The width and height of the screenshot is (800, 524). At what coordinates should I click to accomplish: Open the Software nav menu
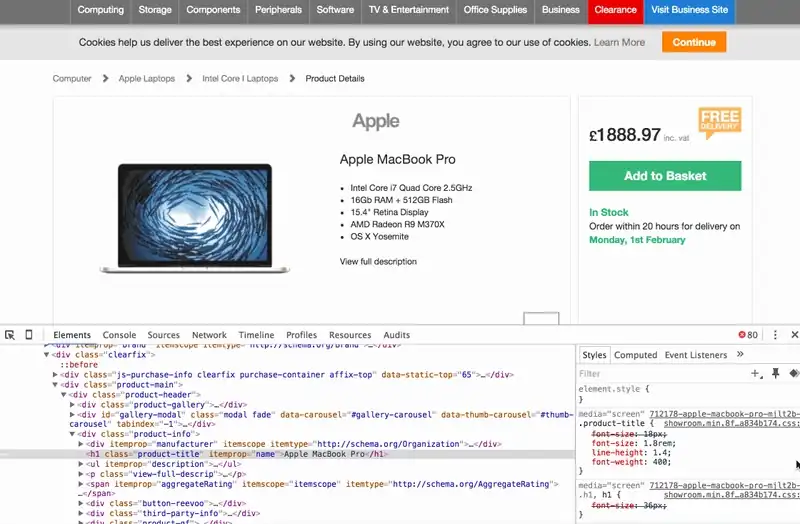335,10
